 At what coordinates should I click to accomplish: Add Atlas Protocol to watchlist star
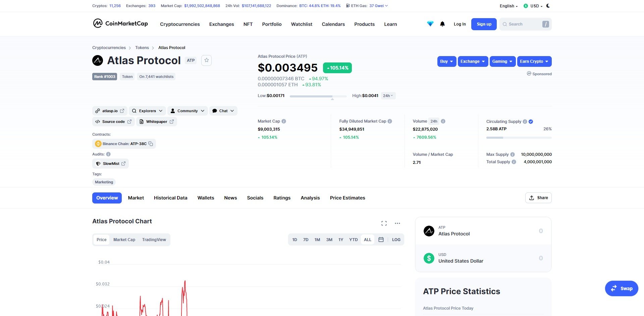[206, 60]
